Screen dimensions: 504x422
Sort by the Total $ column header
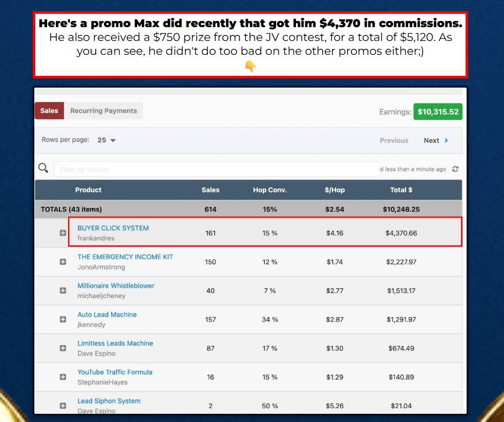click(x=401, y=190)
